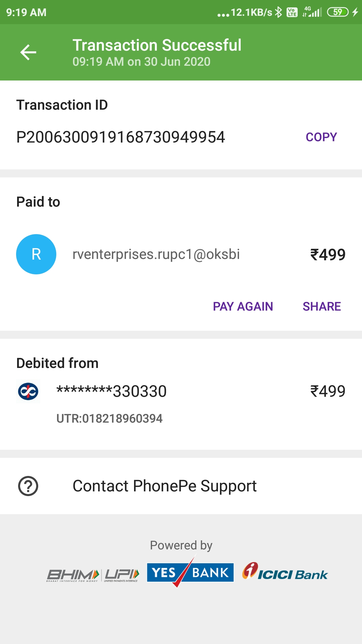Copy the Transaction ID
Screen dimensions: 362x644
tap(321, 137)
